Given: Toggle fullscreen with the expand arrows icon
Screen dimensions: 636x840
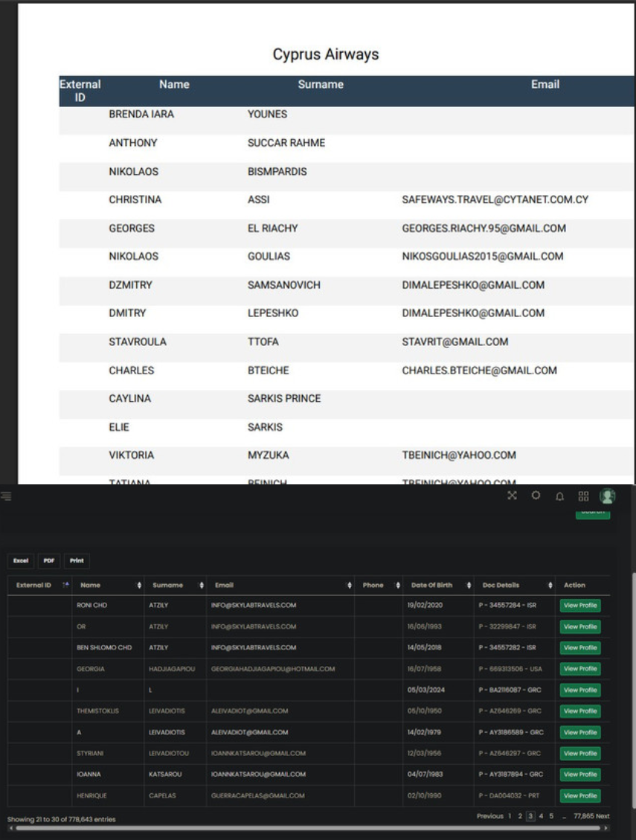Looking at the screenshot, I should [513, 496].
